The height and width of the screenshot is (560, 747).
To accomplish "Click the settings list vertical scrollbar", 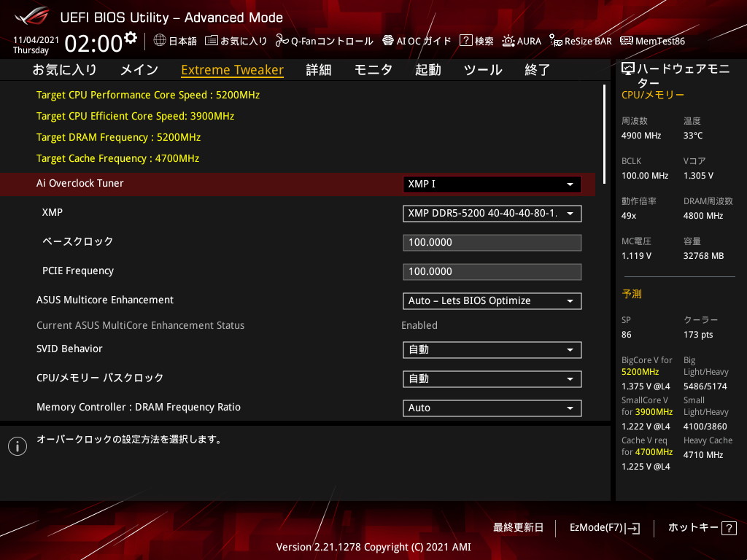I will pyautogui.click(x=604, y=134).
